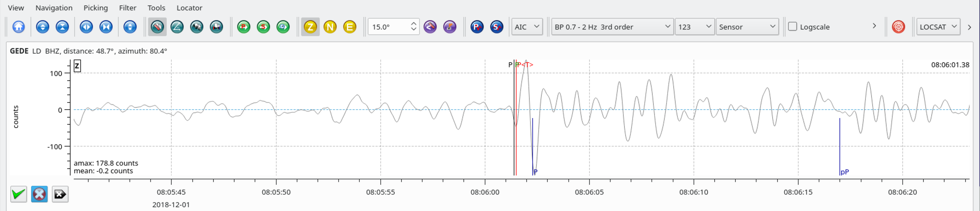Click the mean: -0.2 counts text
The image size is (980, 211).
point(104,171)
